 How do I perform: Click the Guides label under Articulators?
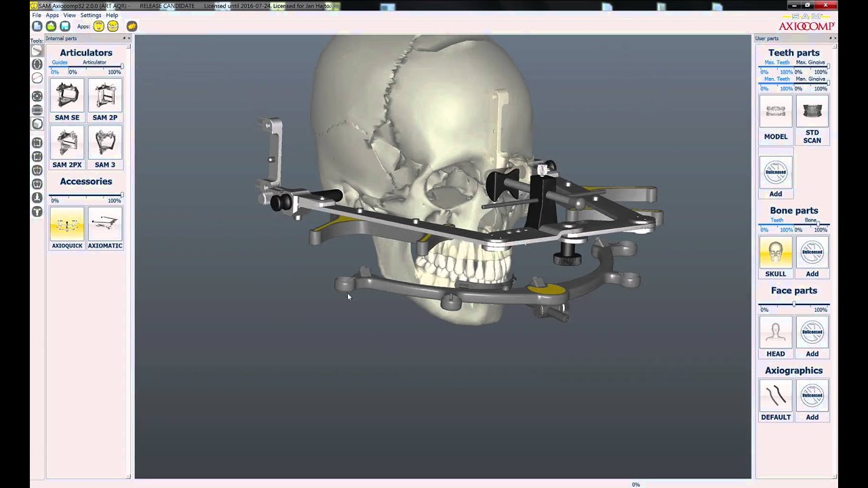coord(60,62)
